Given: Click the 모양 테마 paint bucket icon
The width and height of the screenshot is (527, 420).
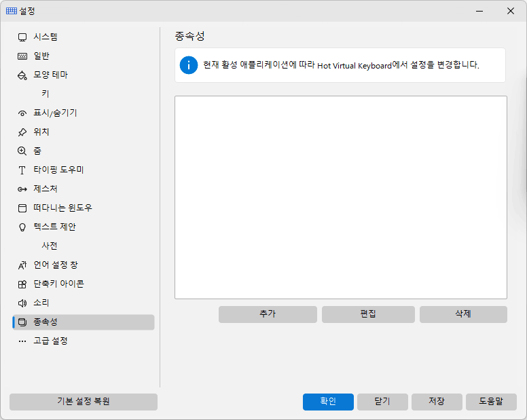Looking at the screenshot, I should (22, 75).
